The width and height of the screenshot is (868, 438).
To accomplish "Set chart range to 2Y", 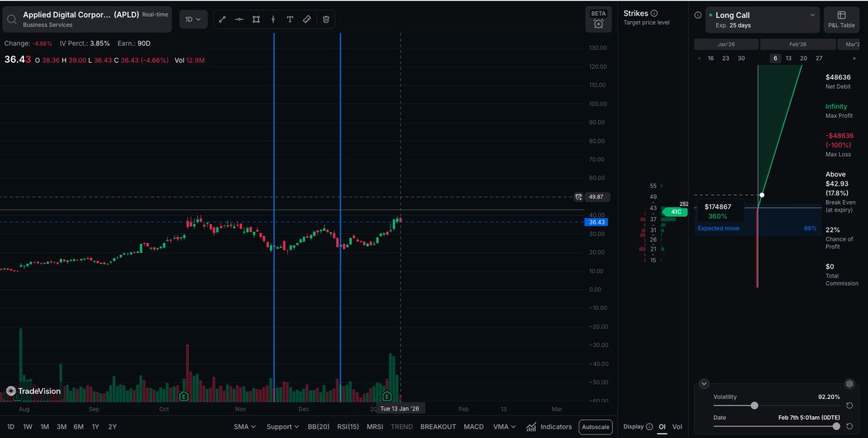I will (112, 426).
